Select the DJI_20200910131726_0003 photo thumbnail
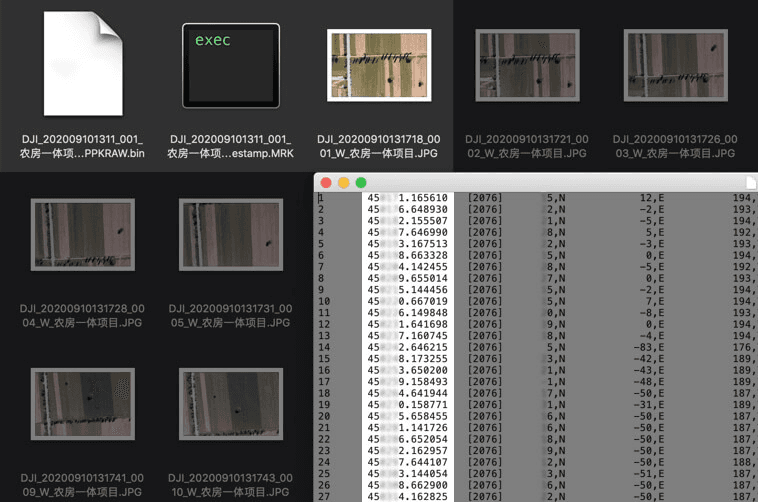The width and height of the screenshot is (758, 502). coord(675,65)
